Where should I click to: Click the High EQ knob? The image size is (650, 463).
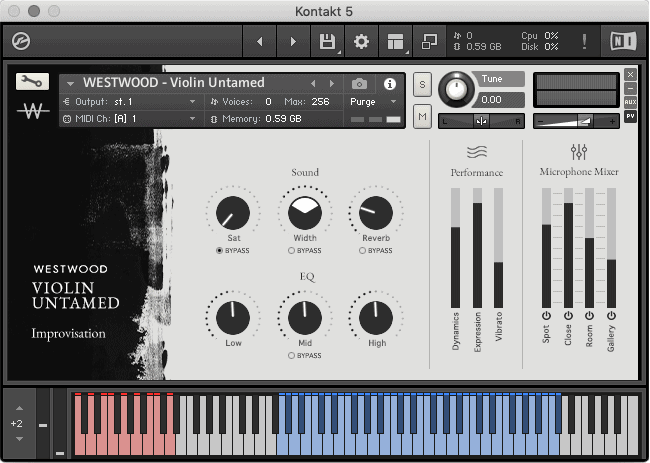click(376, 318)
